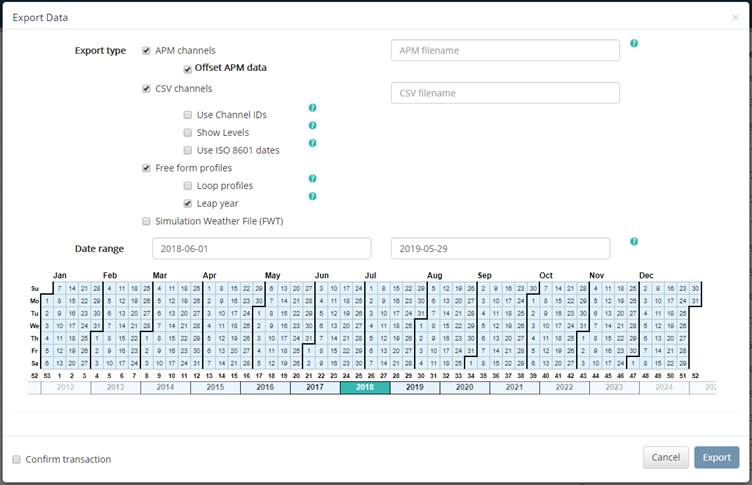Check Simulation Weather File (FWT)
The image size is (752, 485).
point(146,221)
